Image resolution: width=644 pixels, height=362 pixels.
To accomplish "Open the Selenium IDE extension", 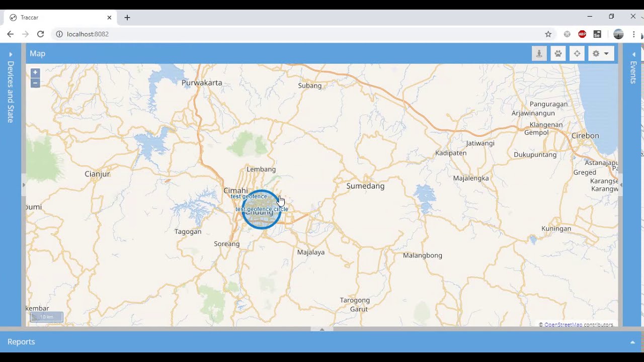I will click(597, 34).
